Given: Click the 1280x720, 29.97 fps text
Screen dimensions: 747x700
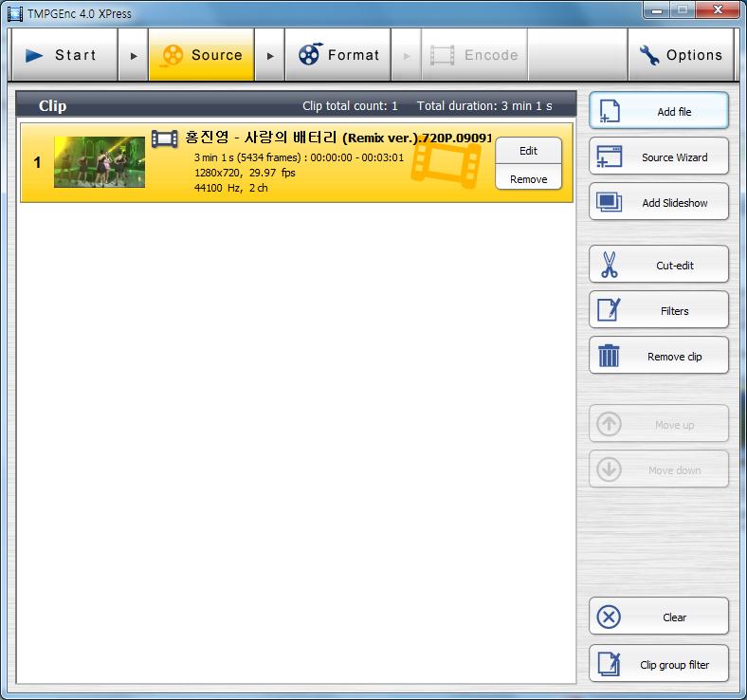Looking at the screenshot, I should (245, 173).
